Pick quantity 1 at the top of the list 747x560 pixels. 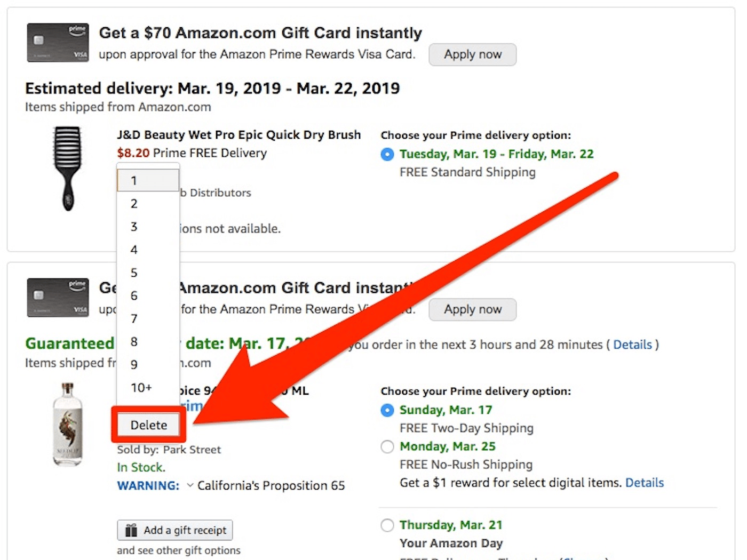coord(134,180)
